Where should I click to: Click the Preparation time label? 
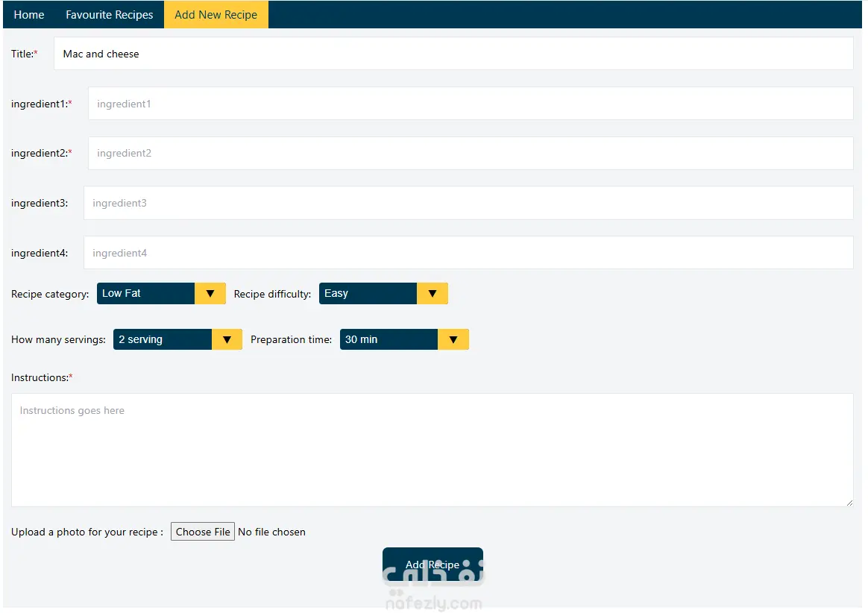[x=291, y=339]
